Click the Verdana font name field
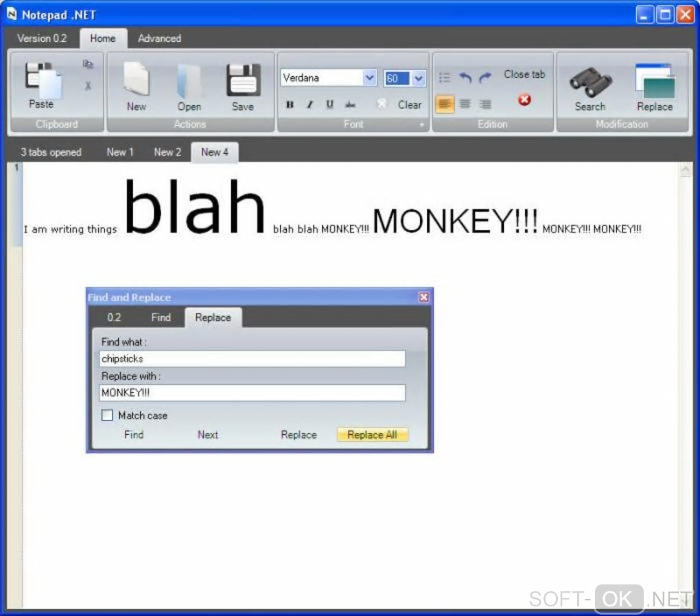Image resolution: width=700 pixels, height=616 pixels. [322, 78]
